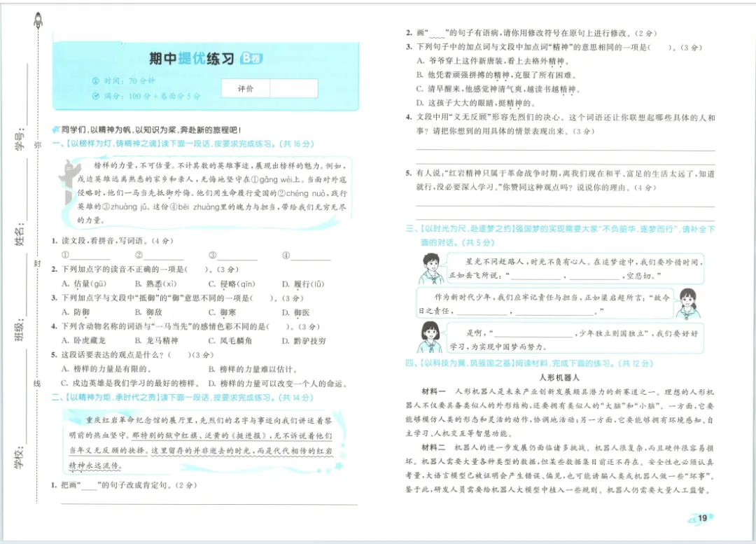Click the empty box next to 评价
The image size is (756, 544).
(293, 89)
